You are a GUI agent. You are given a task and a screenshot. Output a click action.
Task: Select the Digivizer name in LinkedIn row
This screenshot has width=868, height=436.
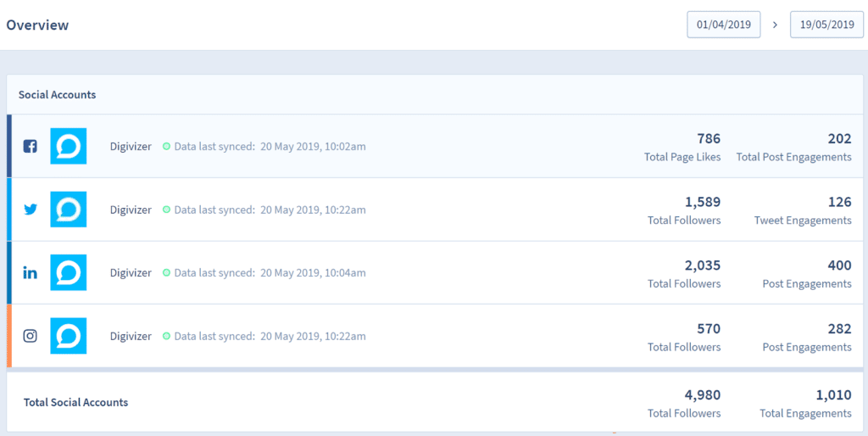pyautogui.click(x=131, y=273)
